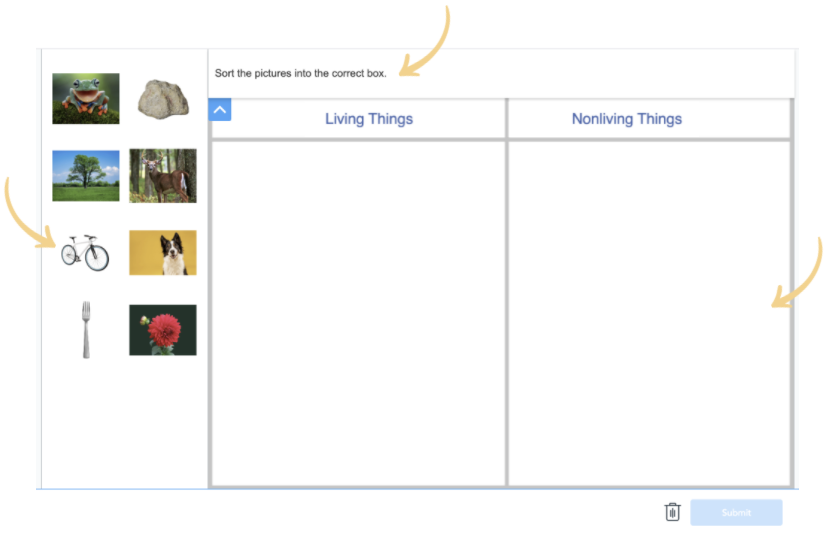Select the red-eyed tree frog picture

86,98
